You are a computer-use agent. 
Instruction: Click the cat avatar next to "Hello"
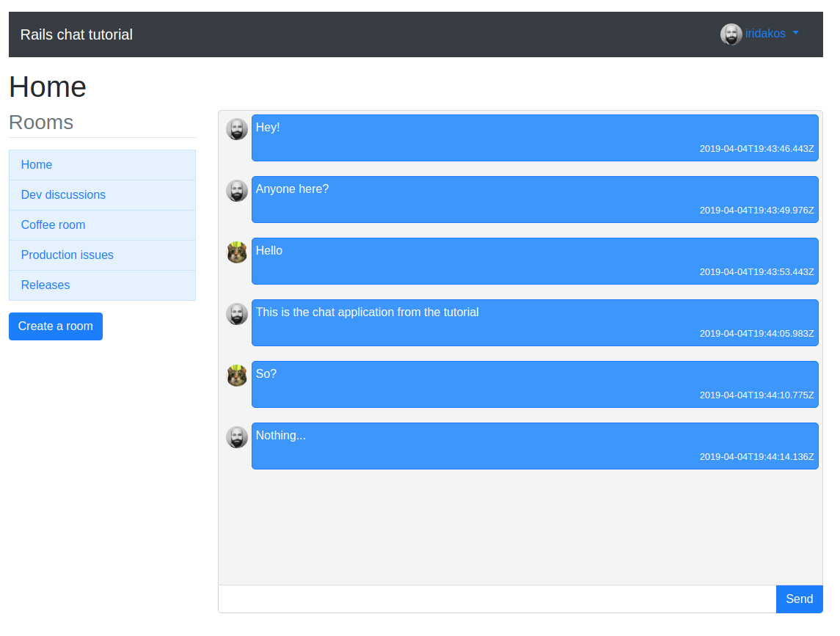point(237,252)
